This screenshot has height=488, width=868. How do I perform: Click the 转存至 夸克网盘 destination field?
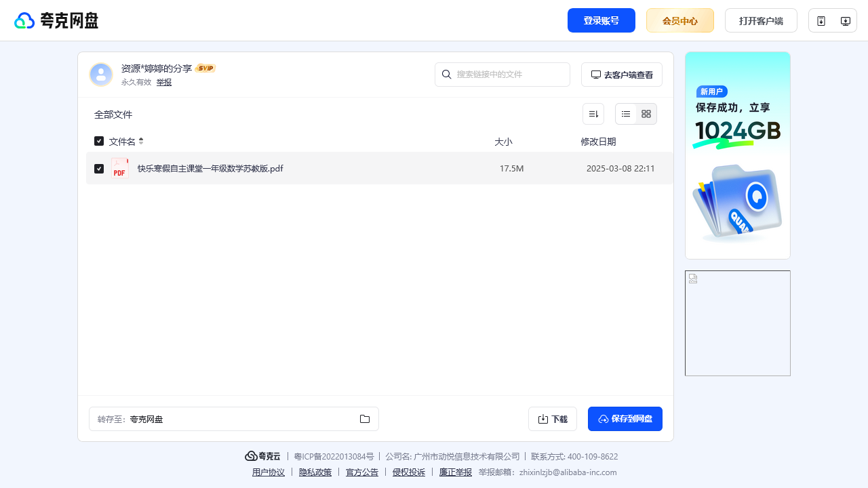234,419
